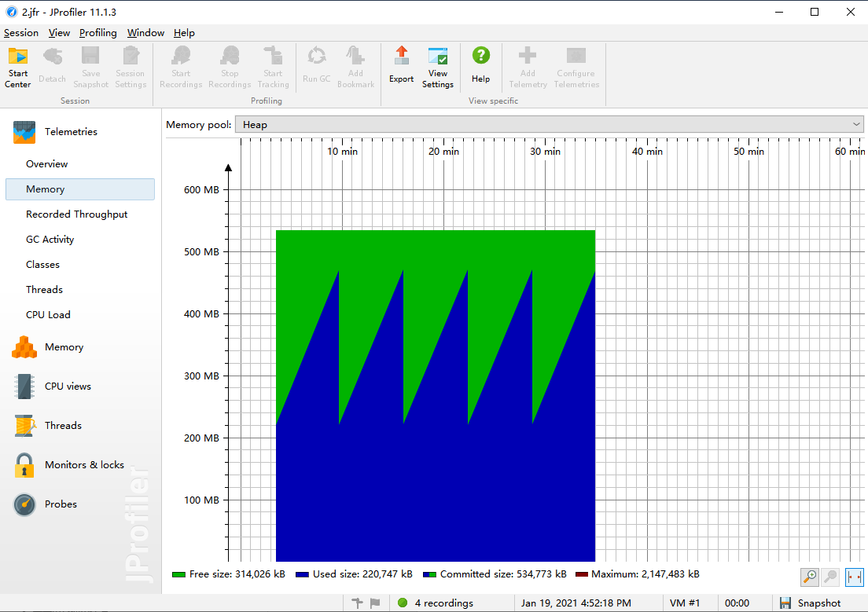The image size is (868, 612).
Task: Click the Export toolbar icon
Action: (x=401, y=65)
